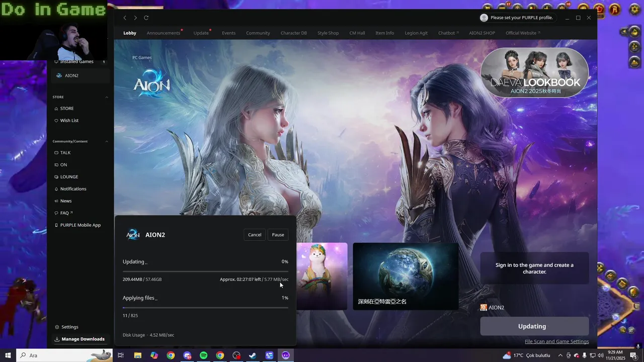Go forward with the right arrow icon
Viewport: 644px width, 362px height.
pyautogui.click(x=135, y=18)
